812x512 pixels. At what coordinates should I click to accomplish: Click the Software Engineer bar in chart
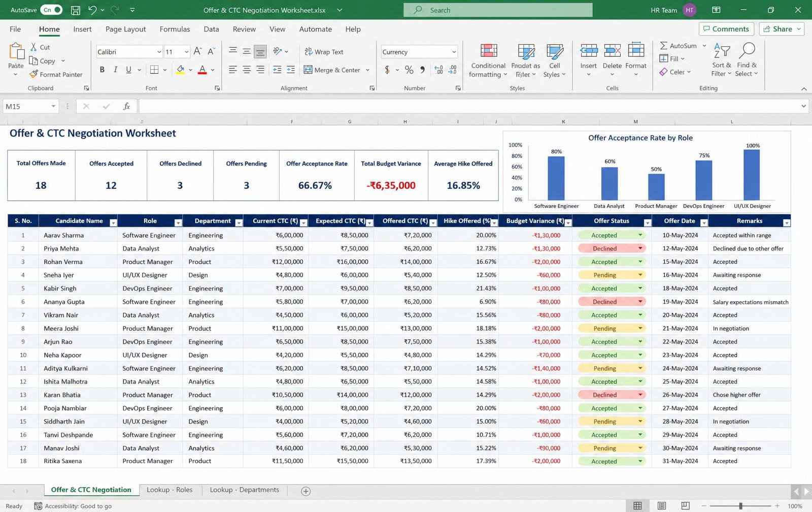point(556,178)
